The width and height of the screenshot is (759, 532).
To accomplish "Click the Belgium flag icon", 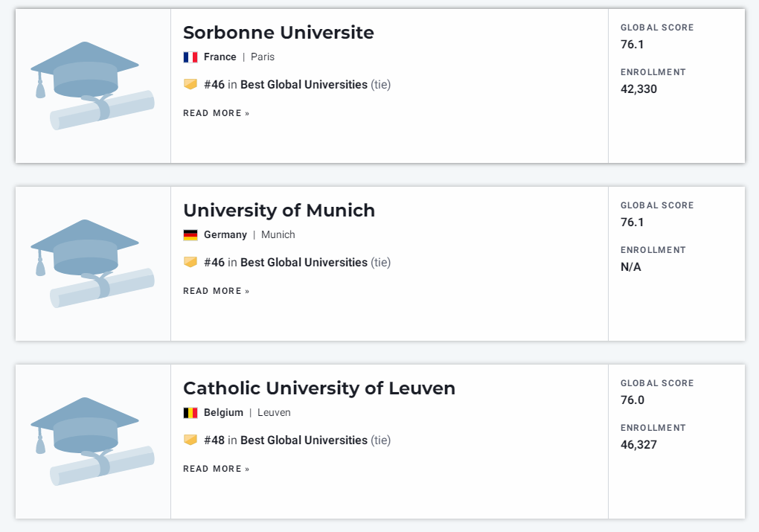I will coord(190,412).
